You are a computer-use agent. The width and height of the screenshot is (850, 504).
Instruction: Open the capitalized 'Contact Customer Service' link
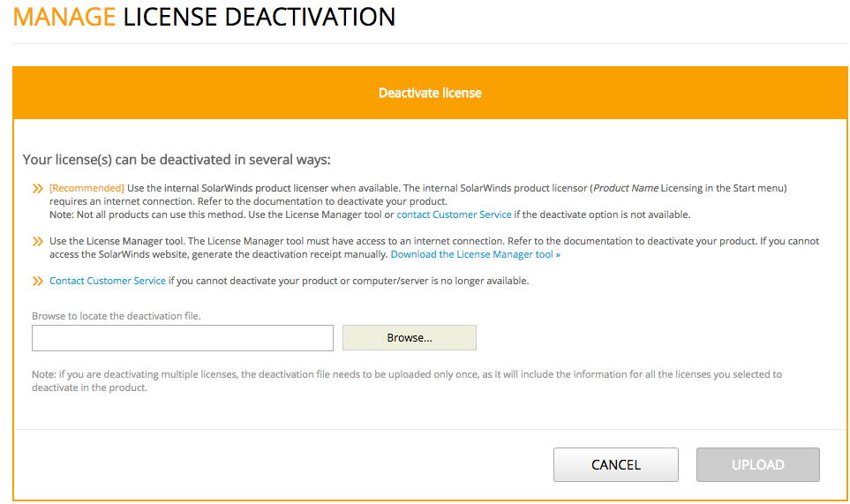[108, 281]
